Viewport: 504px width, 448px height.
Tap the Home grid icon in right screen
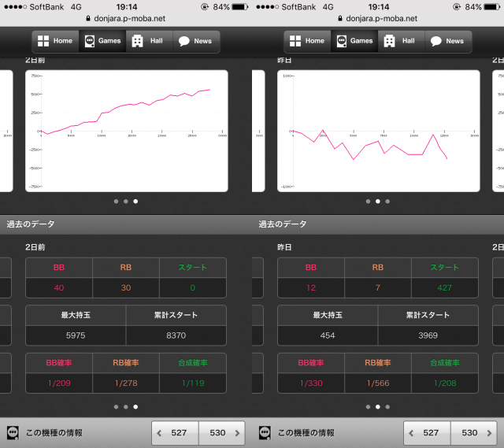[x=295, y=41]
